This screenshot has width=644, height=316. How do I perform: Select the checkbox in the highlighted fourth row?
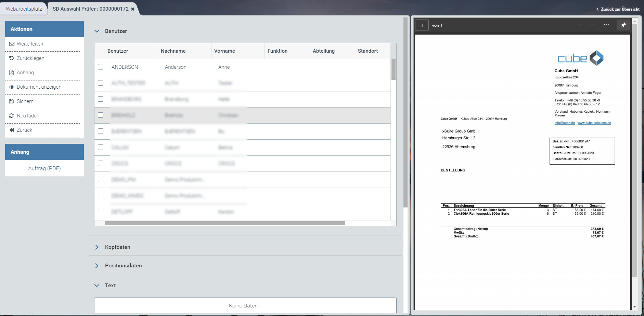tap(101, 115)
